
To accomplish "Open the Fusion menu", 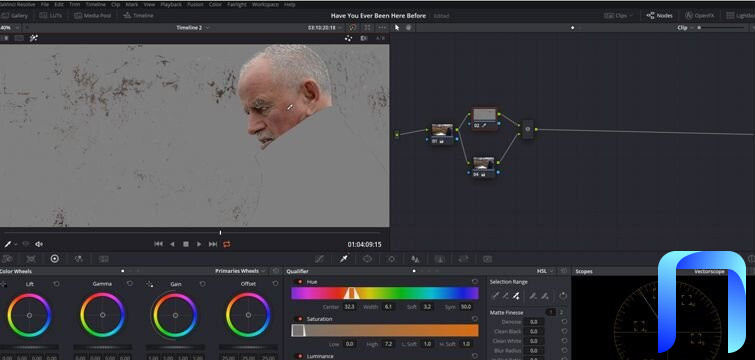I will 195,4.
